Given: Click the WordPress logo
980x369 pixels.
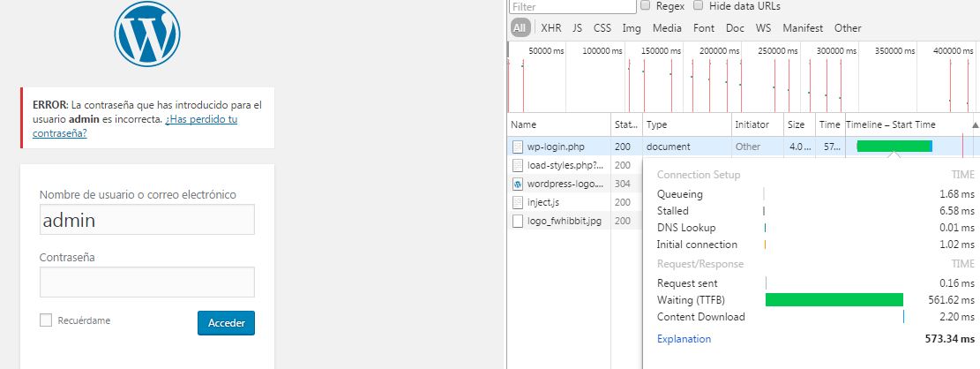Looking at the screenshot, I should coord(147,36).
